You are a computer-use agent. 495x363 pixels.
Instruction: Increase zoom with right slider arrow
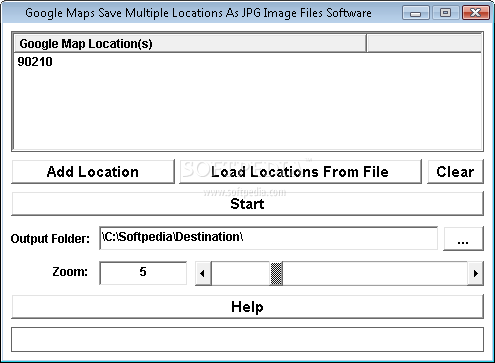(476, 273)
